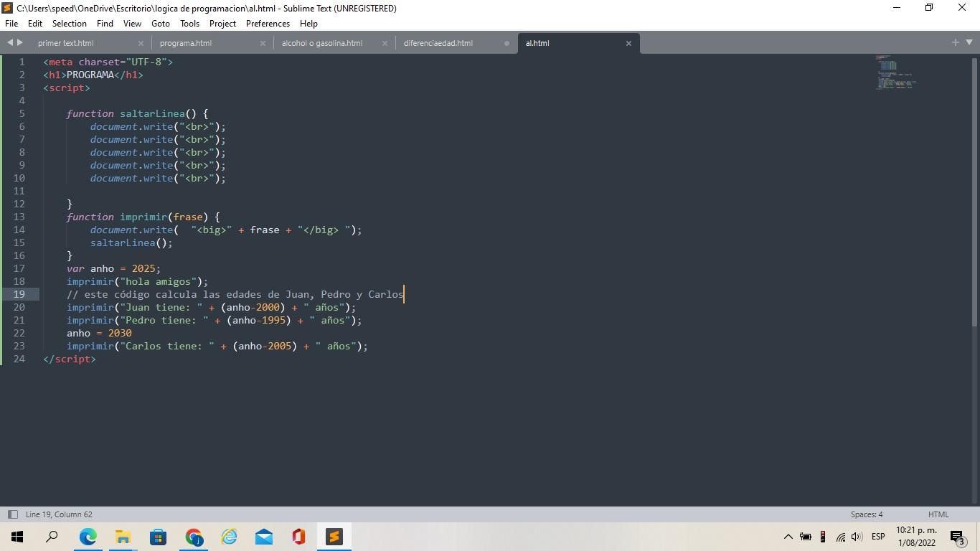
Task: Show hidden tray icons chevron
Action: [788, 537]
